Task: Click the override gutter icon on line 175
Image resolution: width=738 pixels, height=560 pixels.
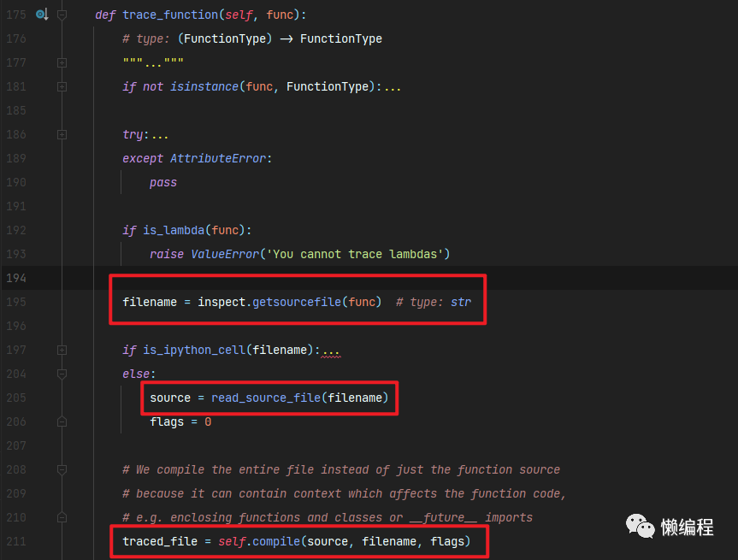Action: click(42, 15)
